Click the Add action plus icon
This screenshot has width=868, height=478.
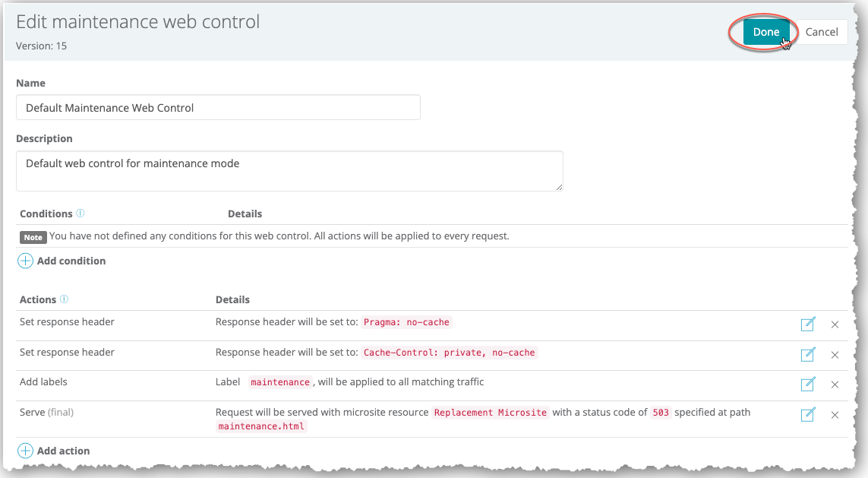pos(25,451)
